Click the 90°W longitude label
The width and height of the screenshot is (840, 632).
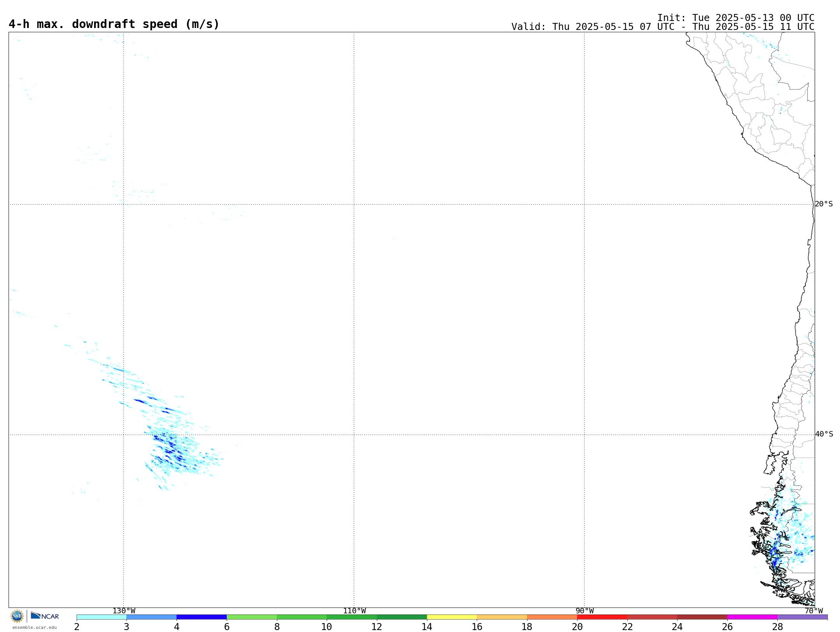(x=584, y=611)
